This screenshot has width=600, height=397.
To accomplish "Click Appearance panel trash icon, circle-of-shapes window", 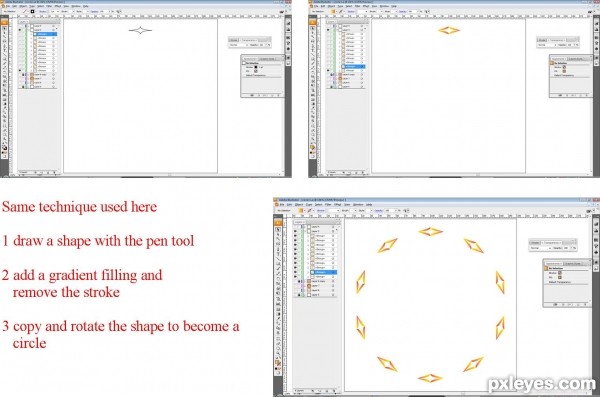I will coord(585,304).
